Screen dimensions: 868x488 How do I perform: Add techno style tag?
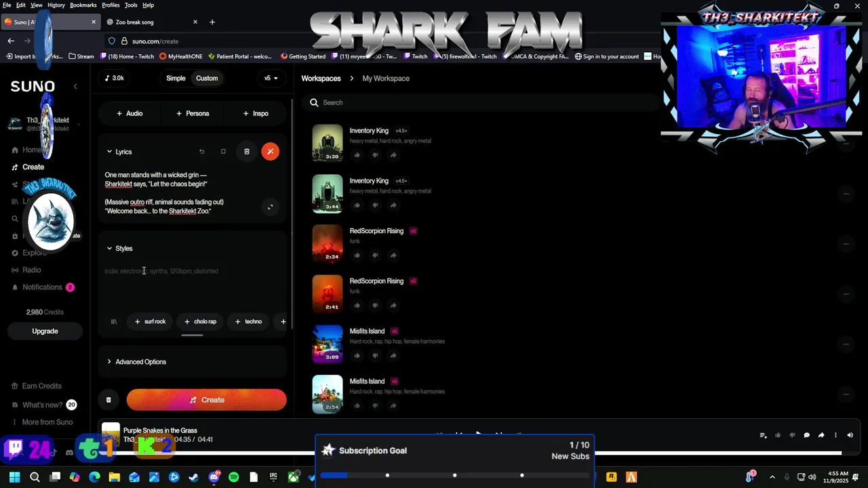pyautogui.click(x=248, y=321)
